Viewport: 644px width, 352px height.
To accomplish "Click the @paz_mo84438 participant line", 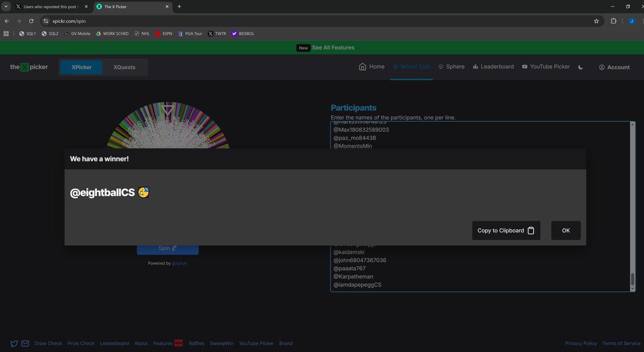I will coord(354,138).
